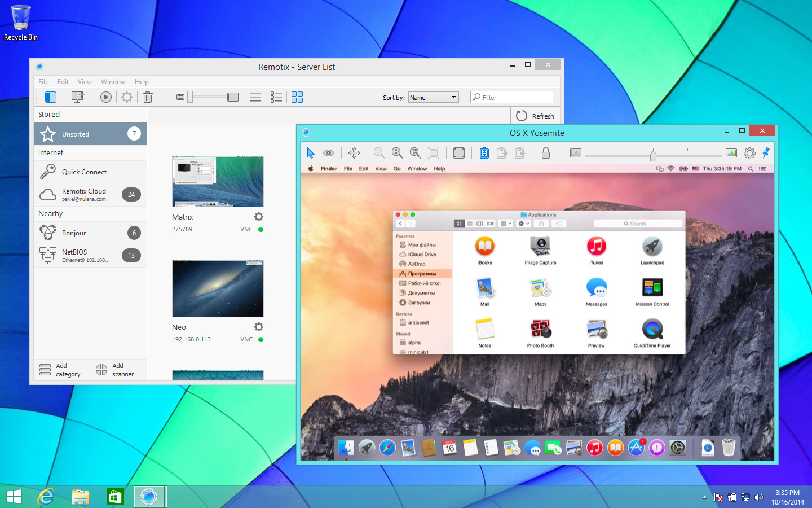
Task: Toggle the sidebar panel icon in Server List toolbar
Action: pos(51,97)
